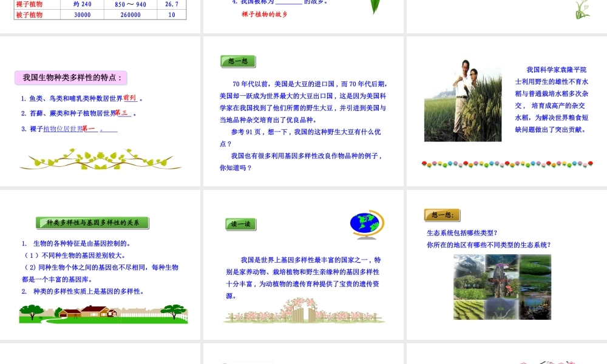Screen dimensions: 607x364
Task: Click the question 你所在的地区有哪些不同类型的生态系统
Action: (489, 245)
